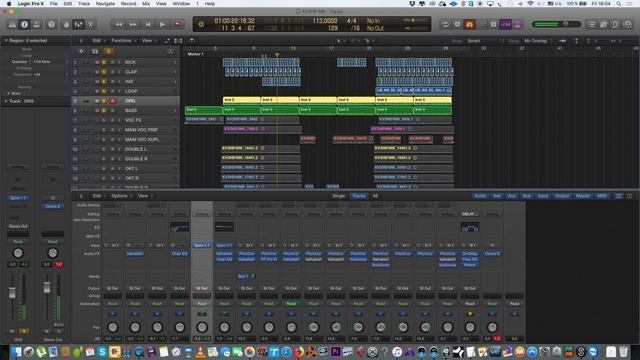The image size is (640, 360).
Task: Select the first yellow ORG region
Action: pyautogui.click(x=242, y=100)
